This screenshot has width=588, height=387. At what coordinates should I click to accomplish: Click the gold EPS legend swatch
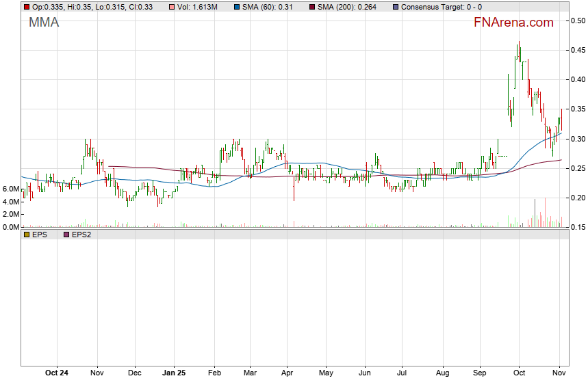tap(26, 235)
